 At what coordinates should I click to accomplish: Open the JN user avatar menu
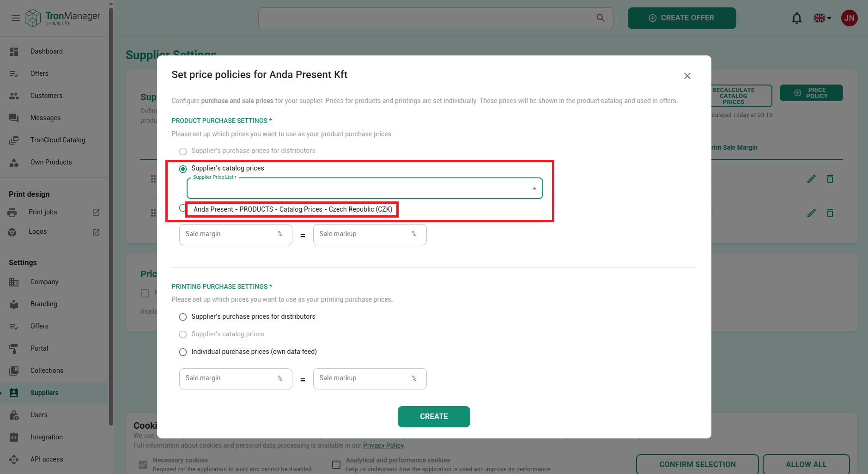click(x=849, y=18)
